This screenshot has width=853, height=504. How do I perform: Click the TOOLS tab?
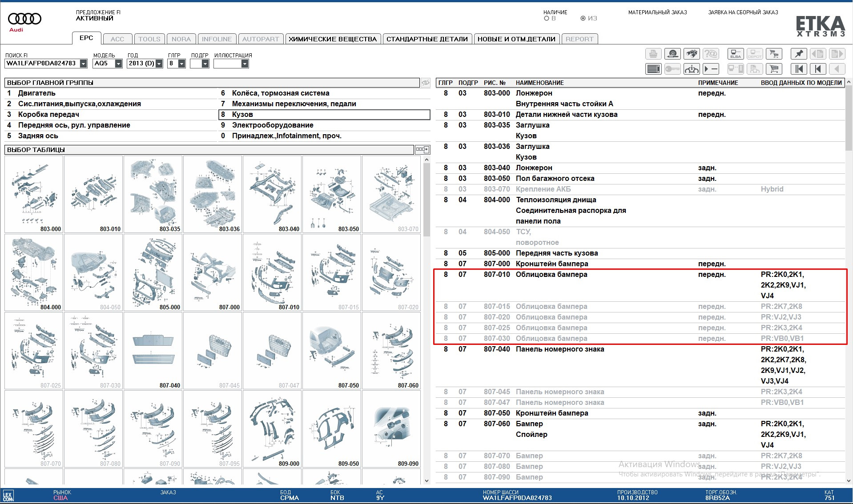coord(149,39)
